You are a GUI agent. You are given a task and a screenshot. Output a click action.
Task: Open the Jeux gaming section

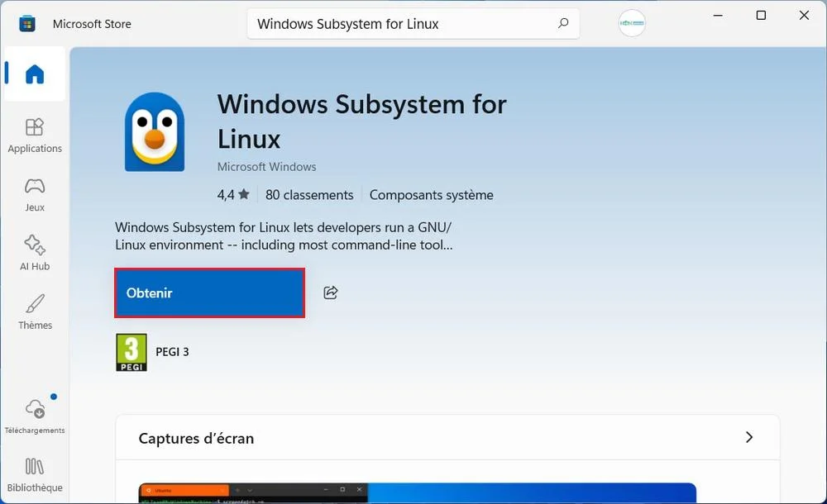click(35, 194)
